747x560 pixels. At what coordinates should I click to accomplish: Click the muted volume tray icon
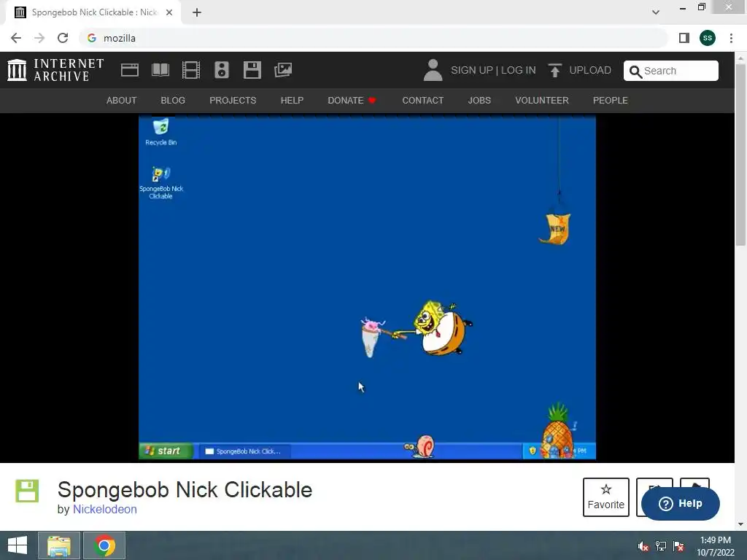point(643,546)
